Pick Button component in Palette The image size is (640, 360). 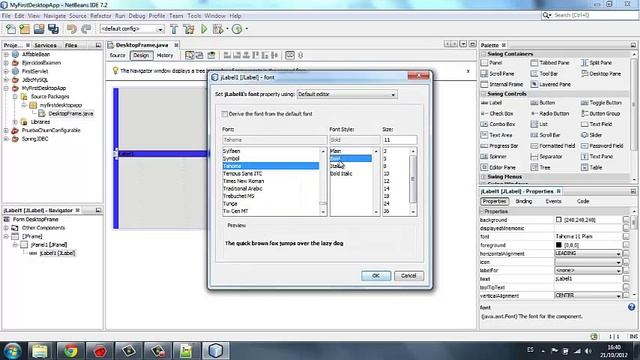point(543,103)
